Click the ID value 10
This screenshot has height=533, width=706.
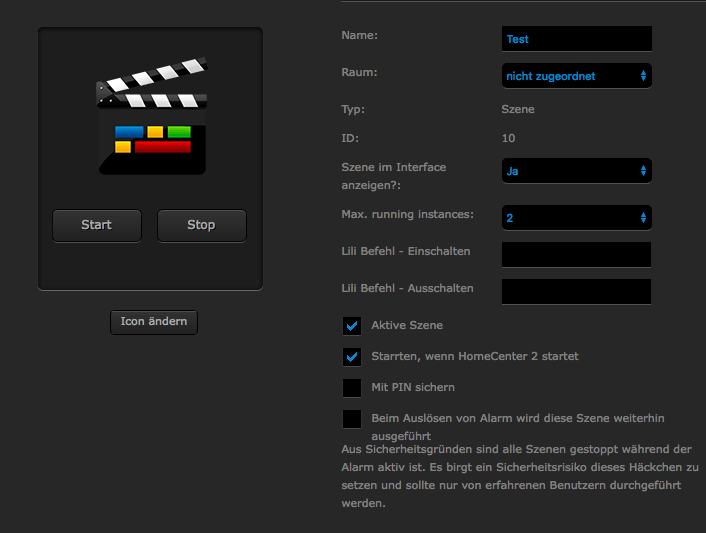click(509, 139)
